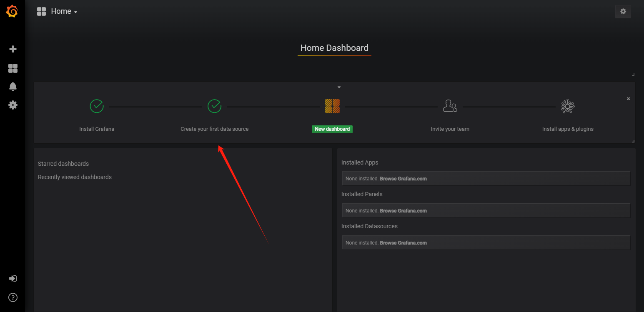The width and height of the screenshot is (644, 312).
Task: Click the Installed Apps heading
Action: (360, 162)
